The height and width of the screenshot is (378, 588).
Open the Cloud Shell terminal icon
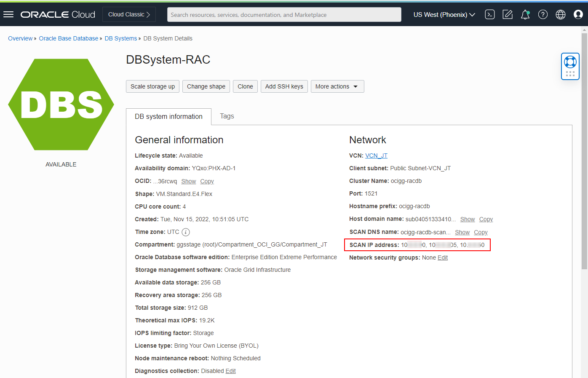[x=489, y=14]
